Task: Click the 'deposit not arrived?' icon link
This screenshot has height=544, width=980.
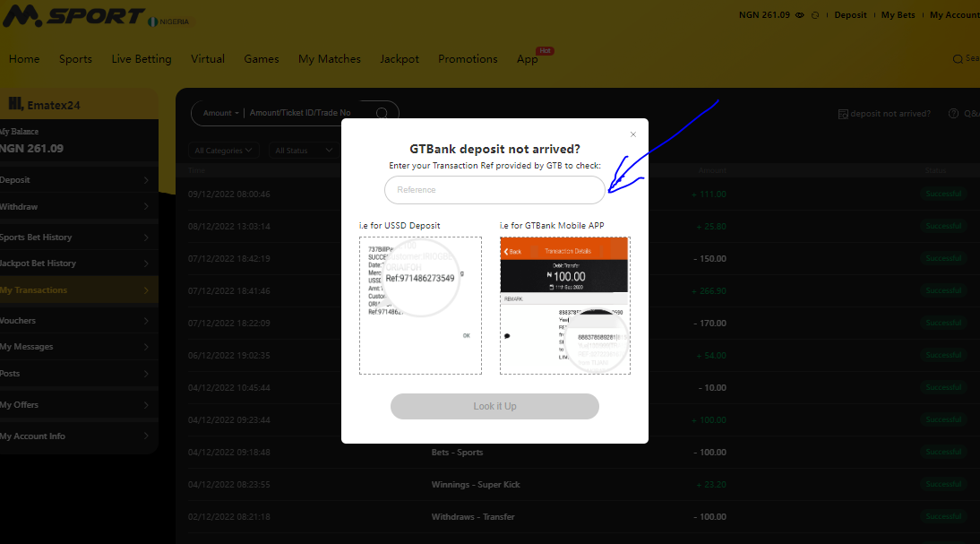Action: 843,114
